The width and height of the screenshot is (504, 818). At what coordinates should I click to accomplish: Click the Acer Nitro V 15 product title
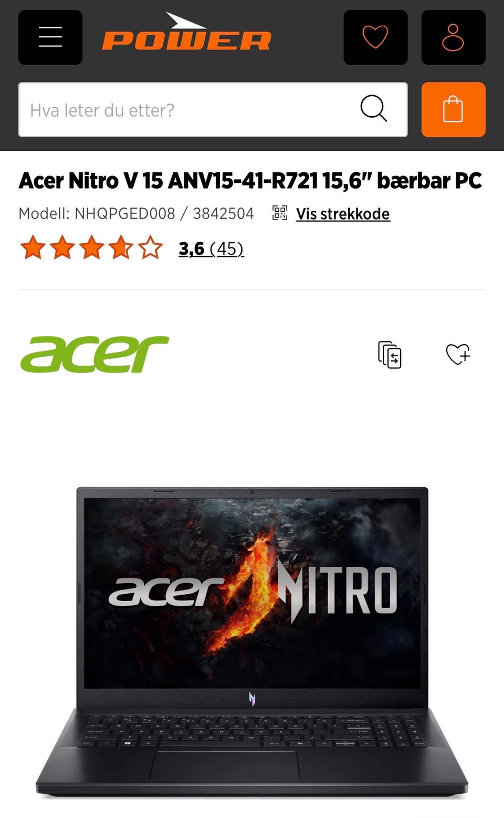pyautogui.click(x=250, y=181)
